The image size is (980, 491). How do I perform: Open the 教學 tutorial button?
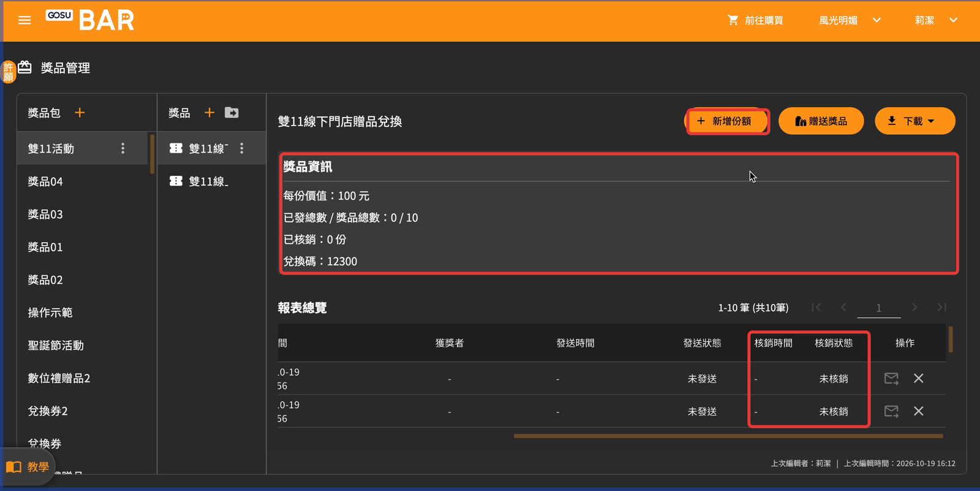(28, 467)
